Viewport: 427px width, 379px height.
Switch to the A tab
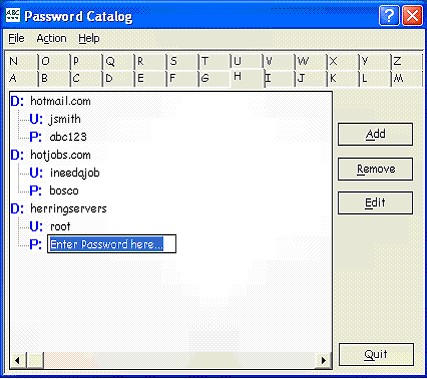(x=21, y=79)
